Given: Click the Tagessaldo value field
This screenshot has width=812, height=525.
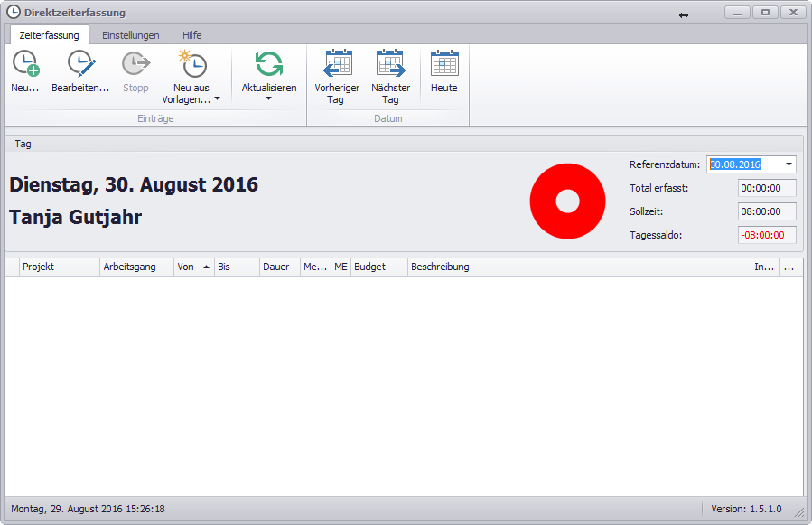Looking at the screenshot, I should coord(767,235).
